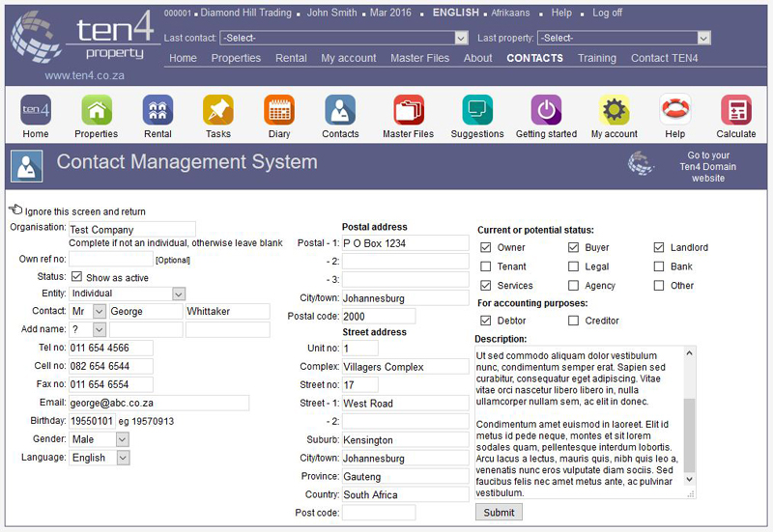This screenshot has width=773, height=532.
Task: Open the Rental menu item
Action: coord(291,58)
